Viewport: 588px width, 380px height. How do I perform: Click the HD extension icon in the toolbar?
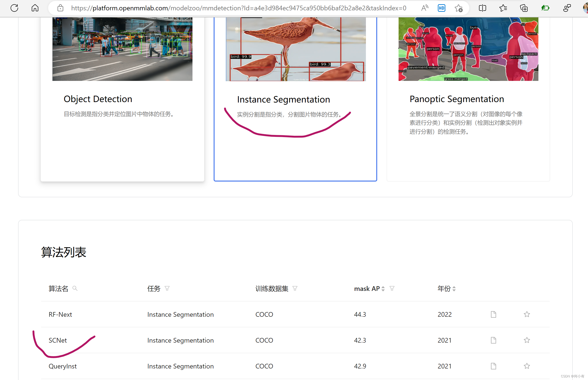point(441,8)
